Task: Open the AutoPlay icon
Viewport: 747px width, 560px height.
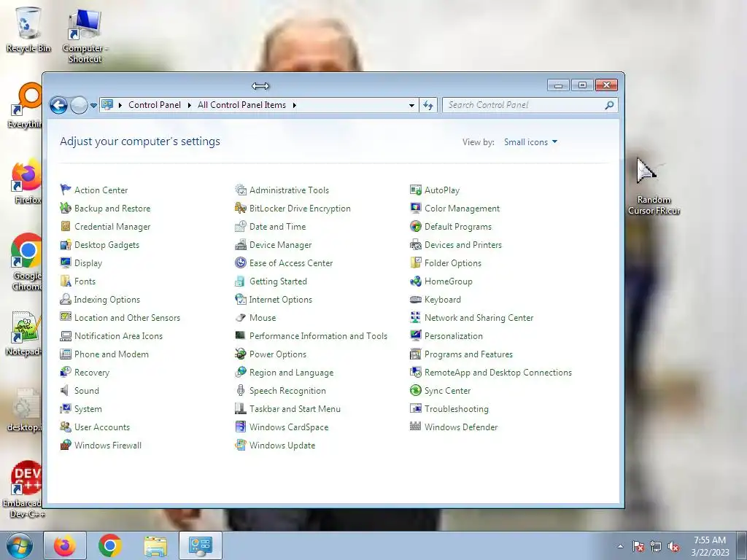Action: tap(415, 190)
